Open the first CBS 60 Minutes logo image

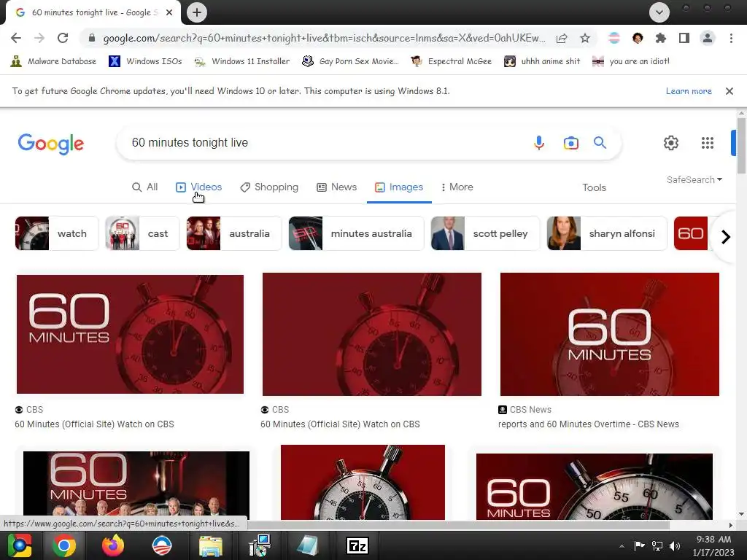[x=130, y=334]
